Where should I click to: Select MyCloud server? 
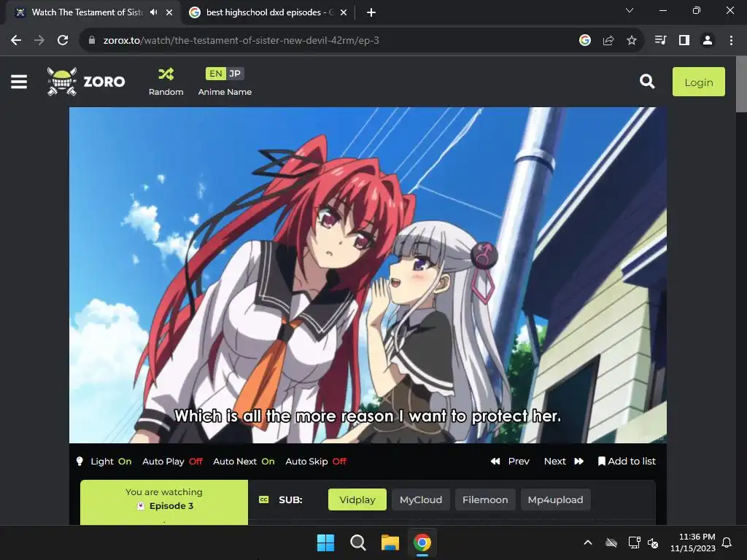coord(421,499)
